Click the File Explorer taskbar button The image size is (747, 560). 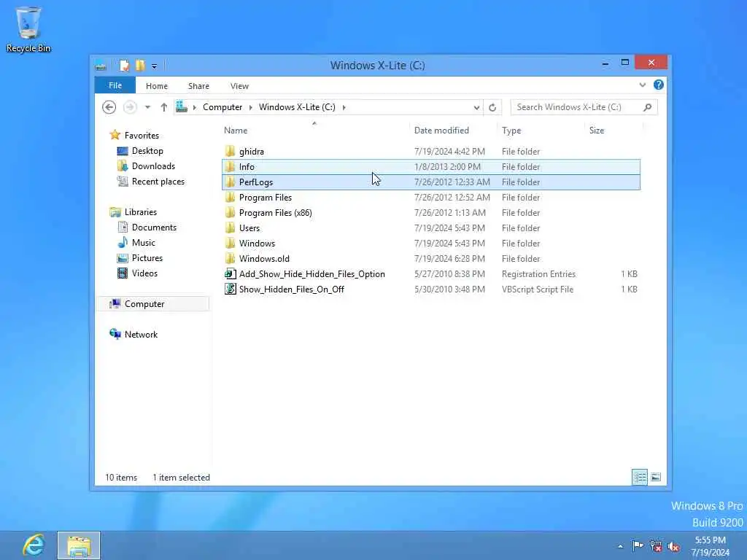coord(79,545)
